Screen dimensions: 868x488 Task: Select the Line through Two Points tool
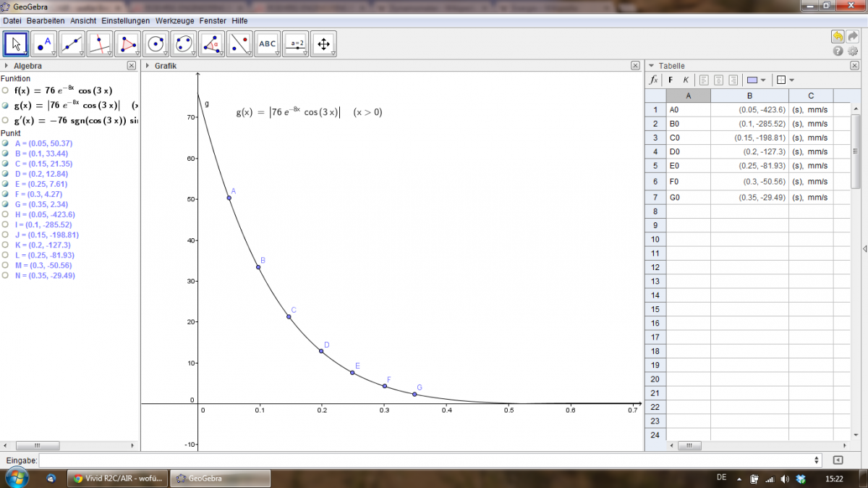(x=72, y=44)
